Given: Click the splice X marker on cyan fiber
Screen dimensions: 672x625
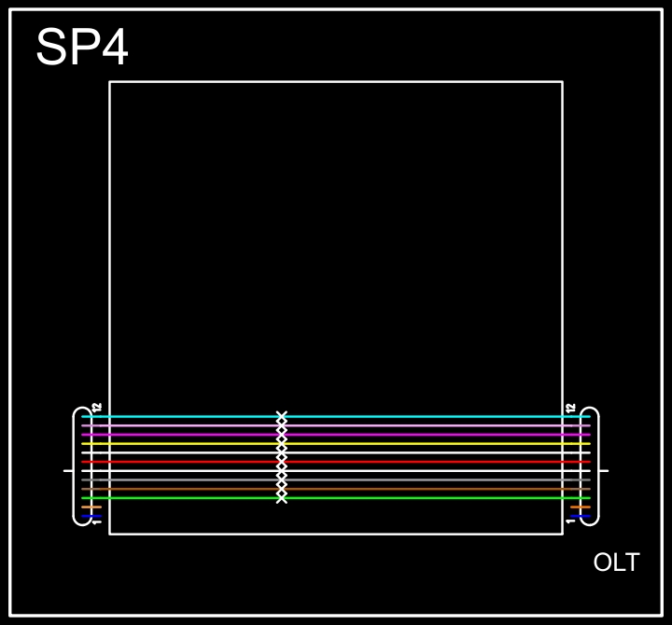Looking at the screenshot, I should pyautogui.click(x=282, y=416).
